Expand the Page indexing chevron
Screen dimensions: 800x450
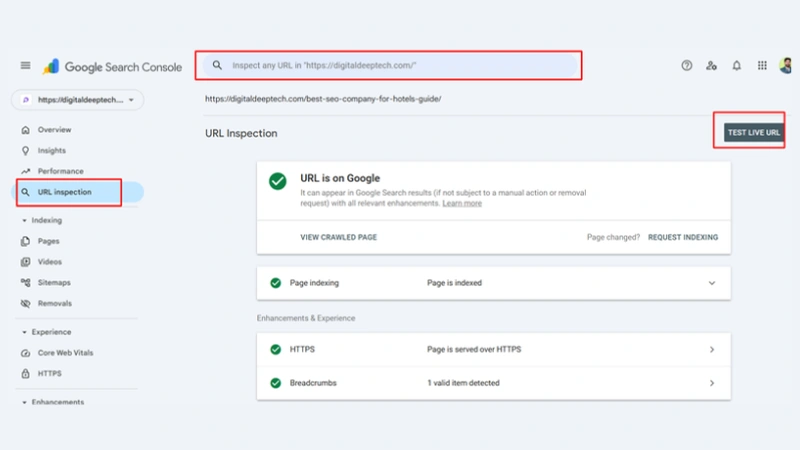coord(712,283)
